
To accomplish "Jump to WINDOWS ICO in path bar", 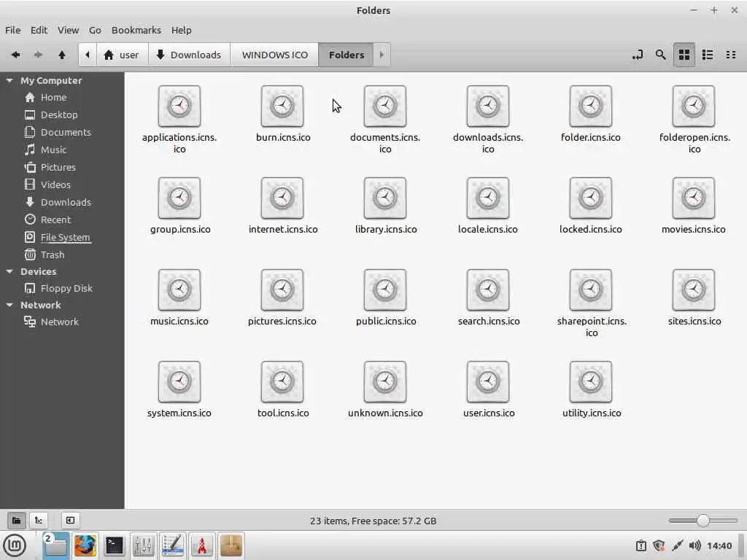I will tap(275, 55).
